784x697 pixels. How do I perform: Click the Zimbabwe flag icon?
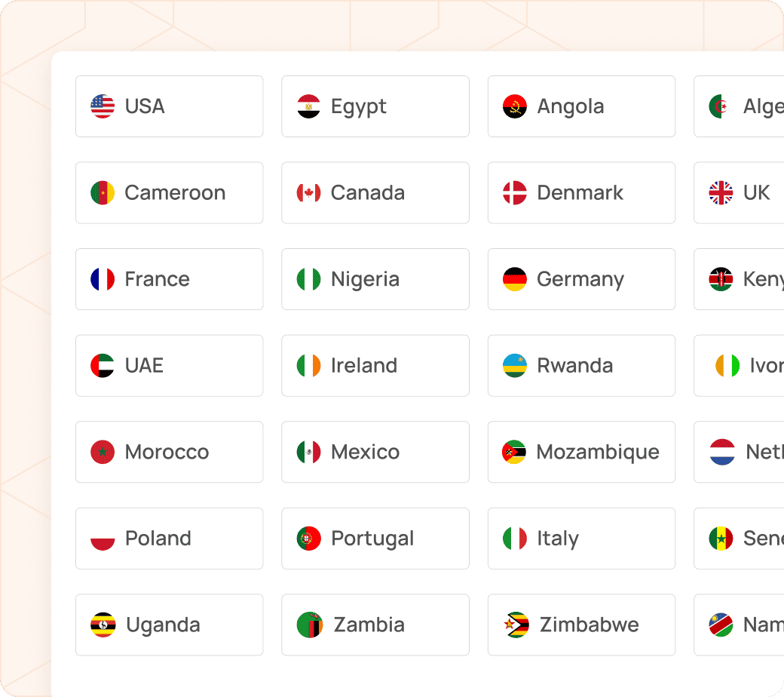pos(518,625)
